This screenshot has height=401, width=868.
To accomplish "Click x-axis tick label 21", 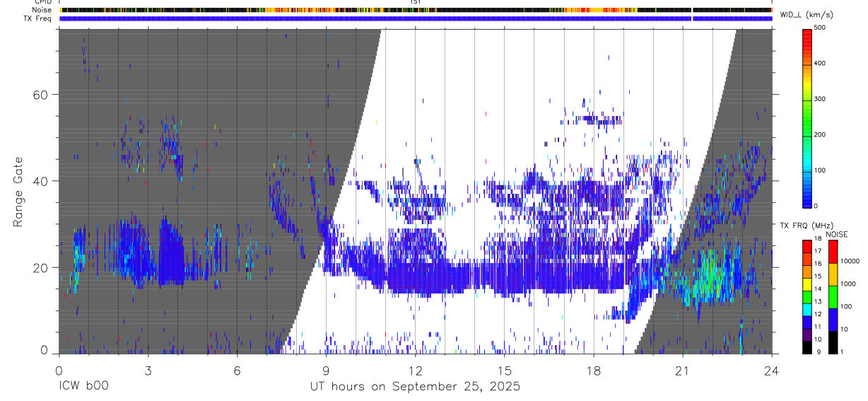I will coord(683,370).
